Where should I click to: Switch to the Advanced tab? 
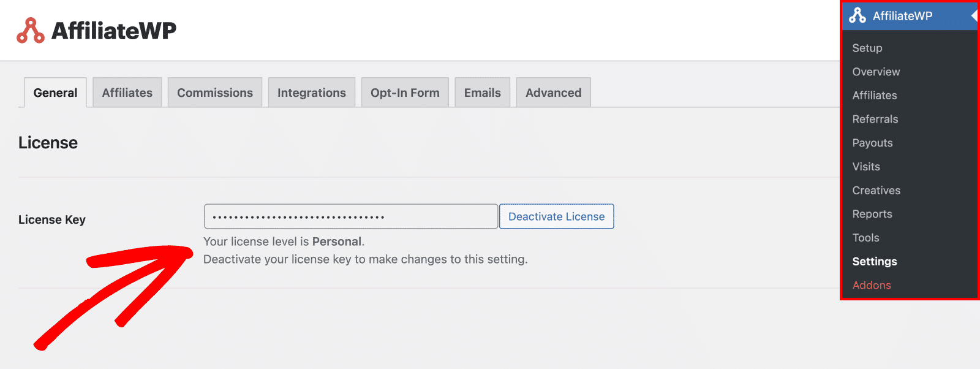pyautogui.click(x=554, y=93)
